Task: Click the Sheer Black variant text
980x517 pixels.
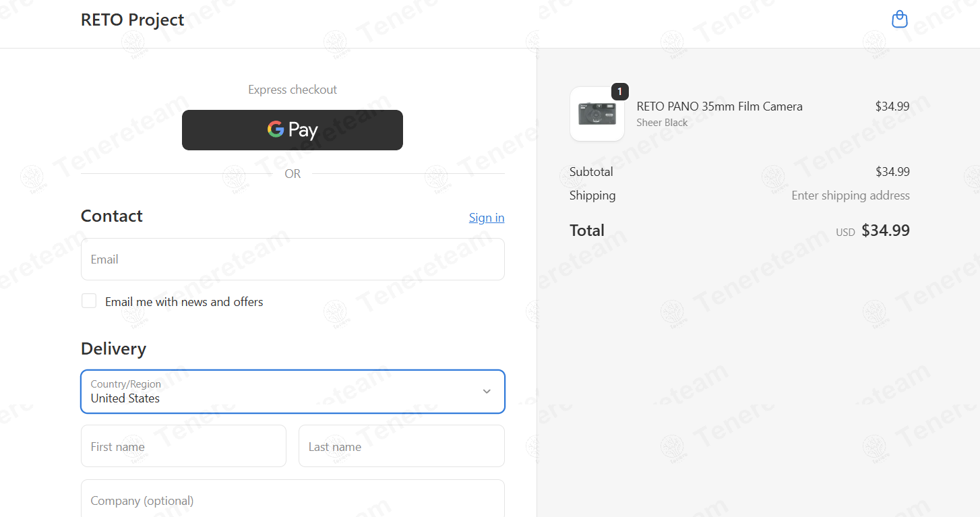Action: [662, 123]
